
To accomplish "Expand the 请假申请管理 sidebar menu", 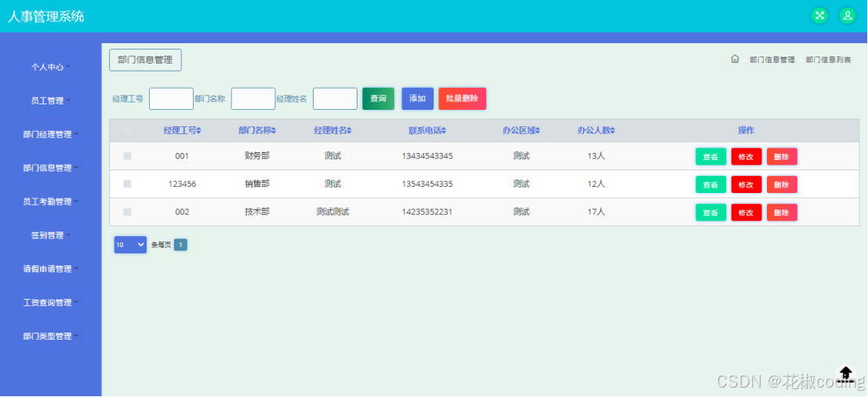I will click(50, 269).
